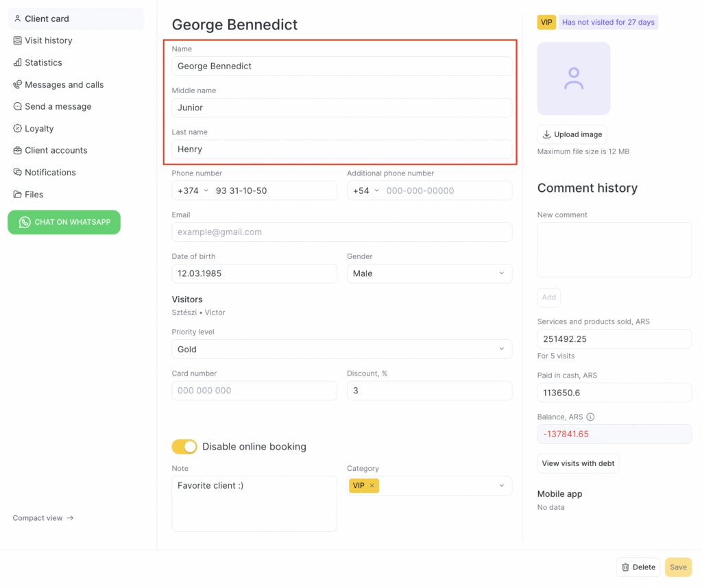This screenshot has height=588, width=702.
Task: Click the Upload image button
Action: [572, 134]
